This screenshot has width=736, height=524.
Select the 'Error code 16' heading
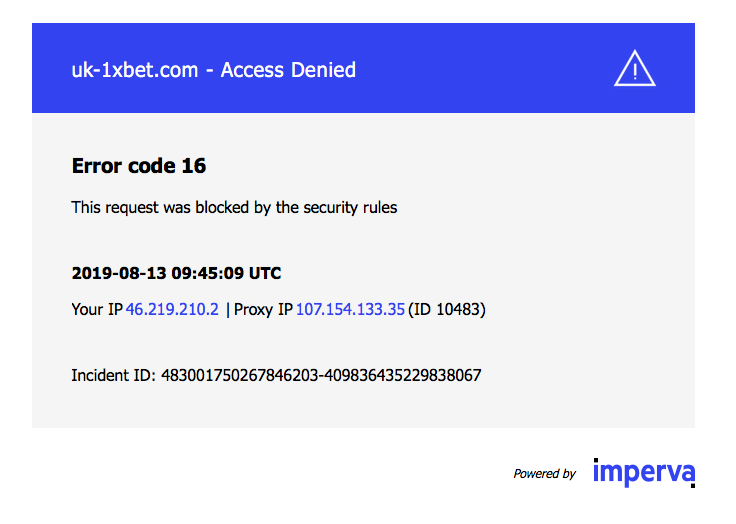(139, 166)
